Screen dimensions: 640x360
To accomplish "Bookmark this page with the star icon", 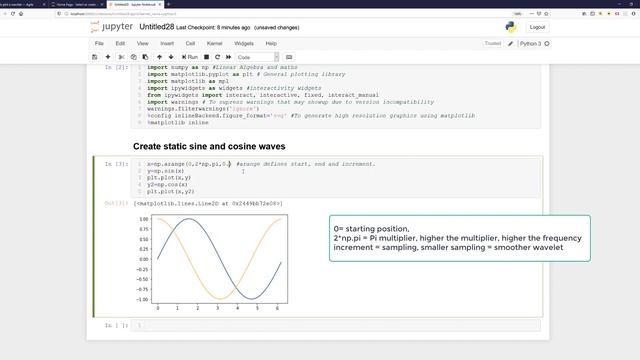I will [546, 13].
